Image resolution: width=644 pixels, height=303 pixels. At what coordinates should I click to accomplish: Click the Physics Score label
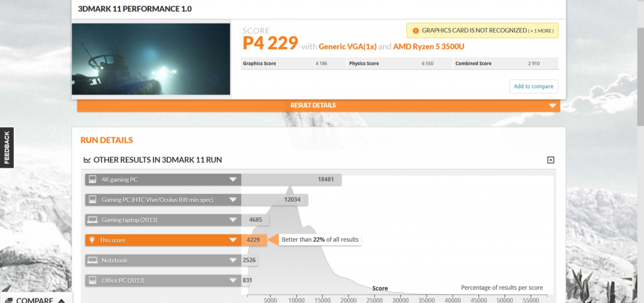point(364,64)
